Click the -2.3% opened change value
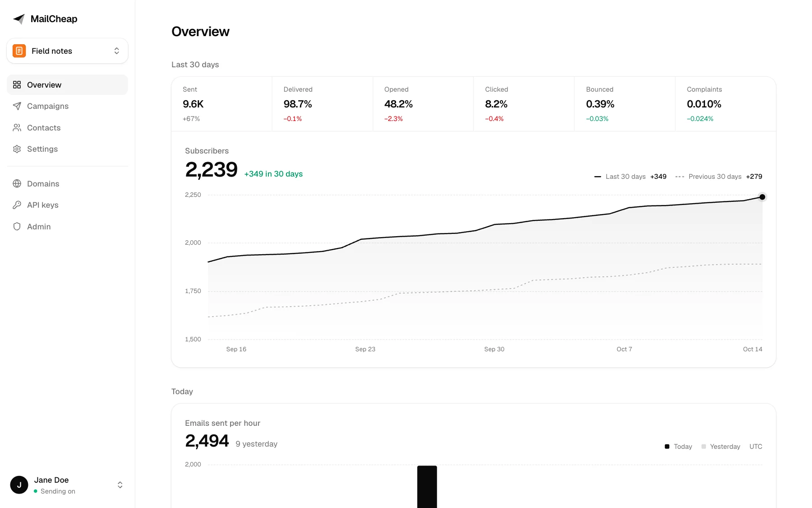 (393, 119)
